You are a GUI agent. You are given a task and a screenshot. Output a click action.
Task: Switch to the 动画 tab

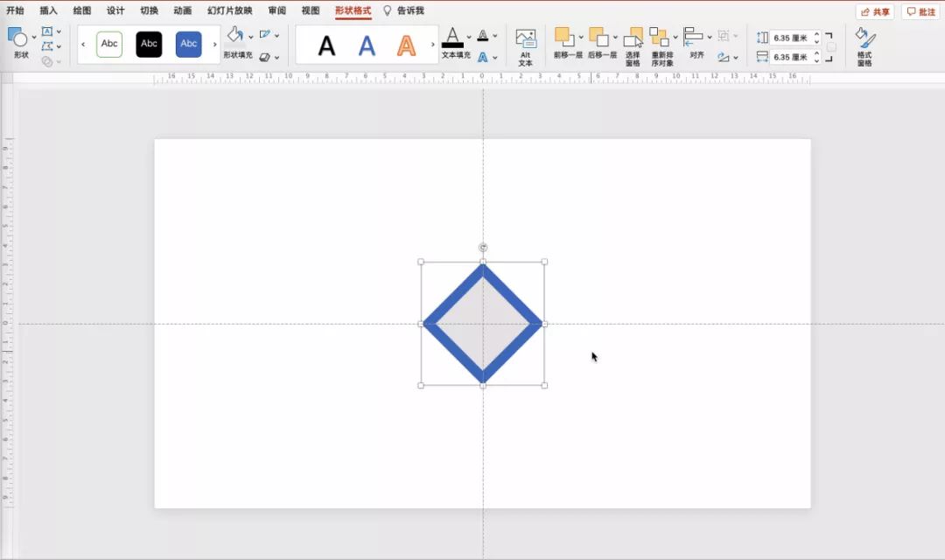(182, 10)
